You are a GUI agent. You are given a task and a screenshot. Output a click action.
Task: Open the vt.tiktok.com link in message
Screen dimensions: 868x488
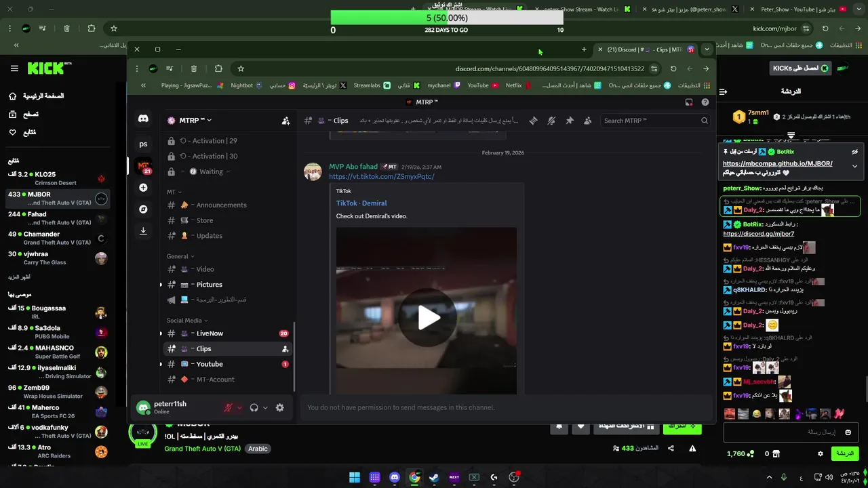(x=382, y=176)
